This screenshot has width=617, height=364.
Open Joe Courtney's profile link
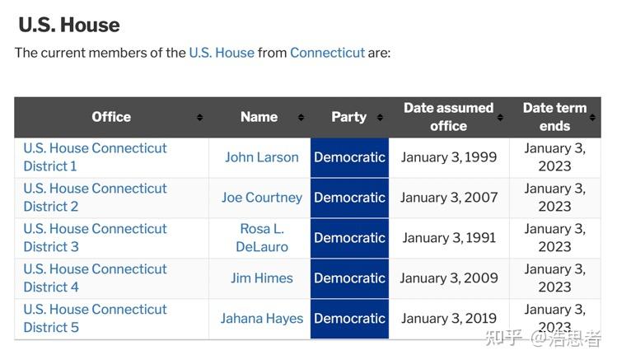tap(262, 198)
